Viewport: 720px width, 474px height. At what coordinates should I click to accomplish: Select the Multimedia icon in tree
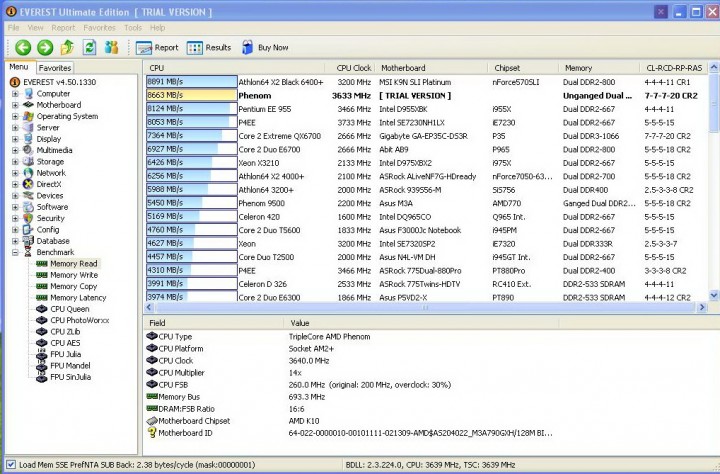point(28,150)
